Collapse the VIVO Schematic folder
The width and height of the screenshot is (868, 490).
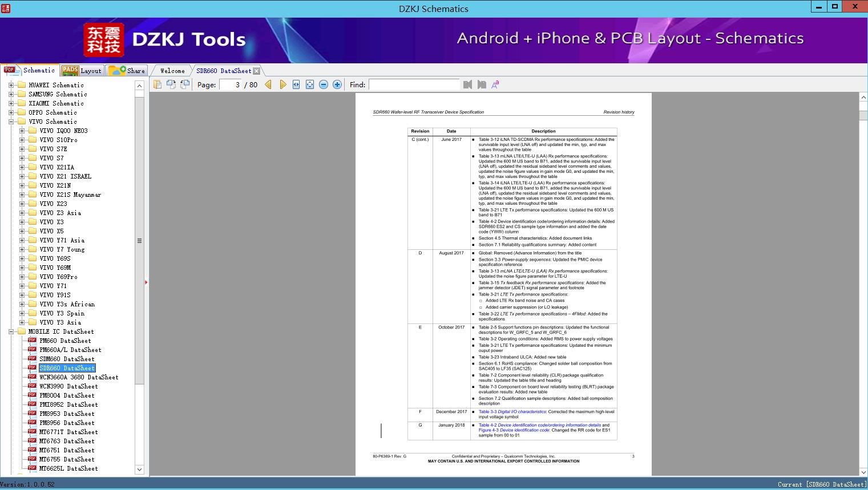pyautogui.click(x=11, y=122)
